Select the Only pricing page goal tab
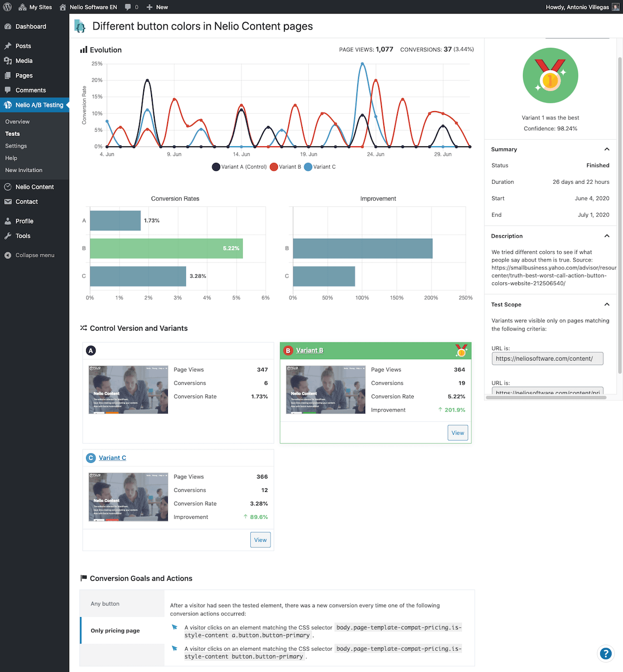 coord(122,630)
